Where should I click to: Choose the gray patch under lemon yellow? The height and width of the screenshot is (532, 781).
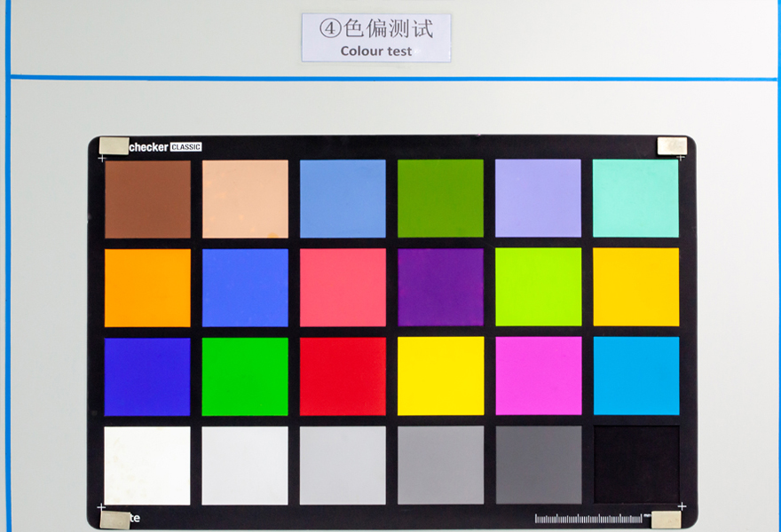click(441, 465)
